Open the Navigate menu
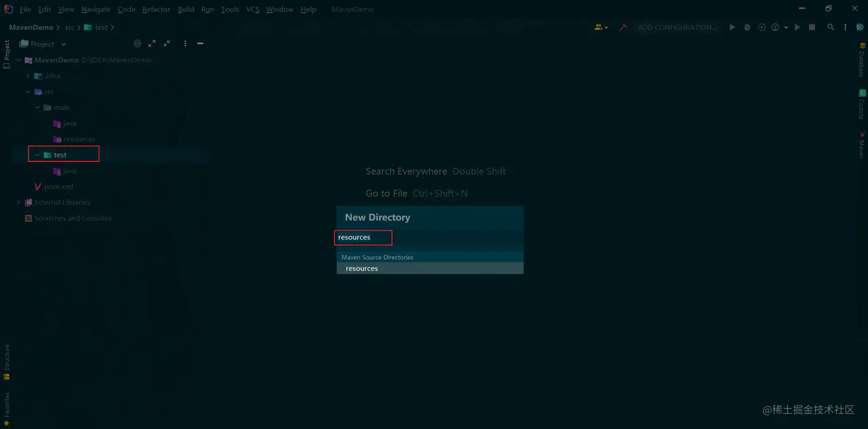The image size is (868, 429). coord(96,9)
